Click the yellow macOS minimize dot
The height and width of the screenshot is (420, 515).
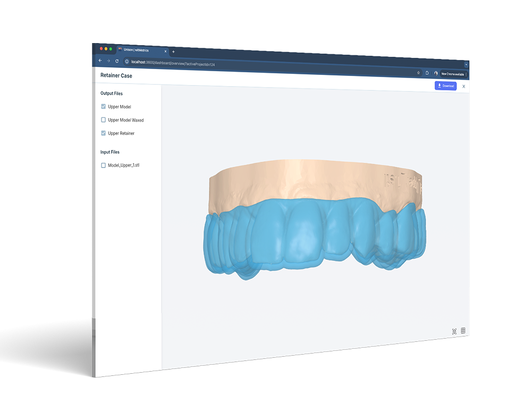106,48
